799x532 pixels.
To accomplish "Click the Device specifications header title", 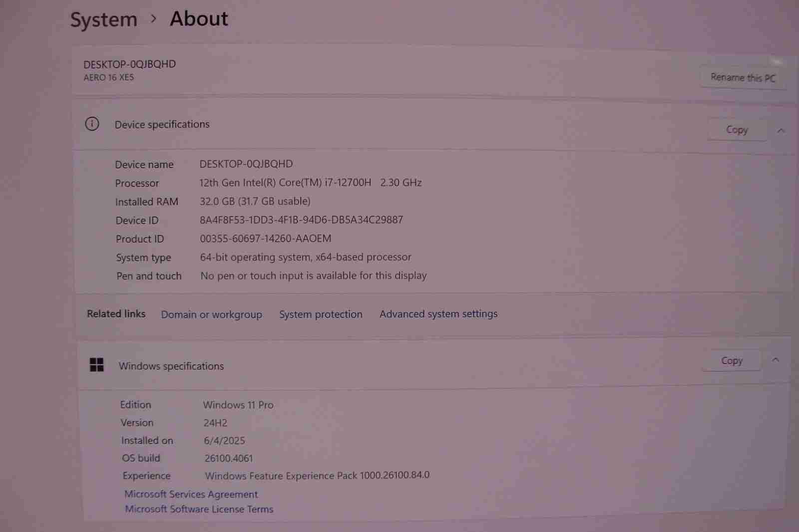I will pos(162,124).
